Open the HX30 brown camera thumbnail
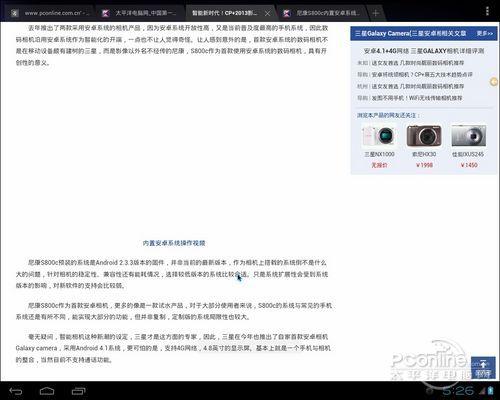This screenshot has height=400, width=500. coord(424,136)
